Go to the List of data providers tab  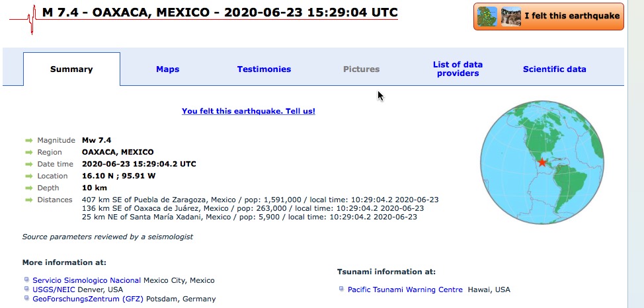pyautogui.click(x=458, y=69)
